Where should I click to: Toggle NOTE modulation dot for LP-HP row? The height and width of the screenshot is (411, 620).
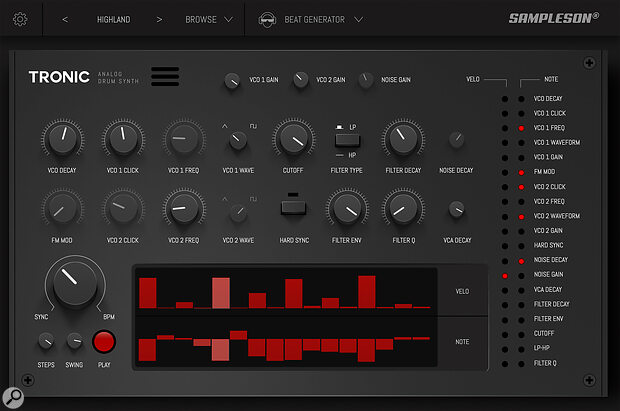click(x=521, y=349)
